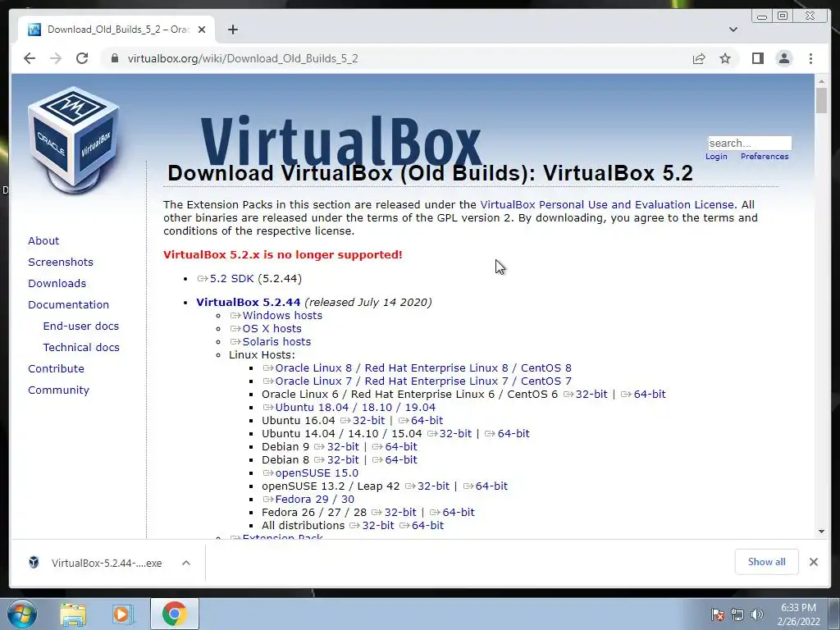Open Action Center flag tray icon
Screen dimensions: 840x630
(718, 614)
